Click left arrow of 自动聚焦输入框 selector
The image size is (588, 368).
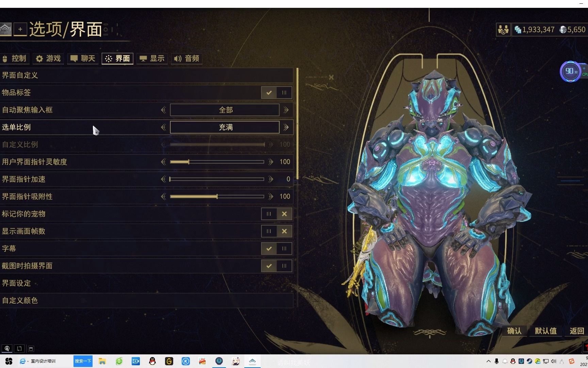click(x=163, y=110)
